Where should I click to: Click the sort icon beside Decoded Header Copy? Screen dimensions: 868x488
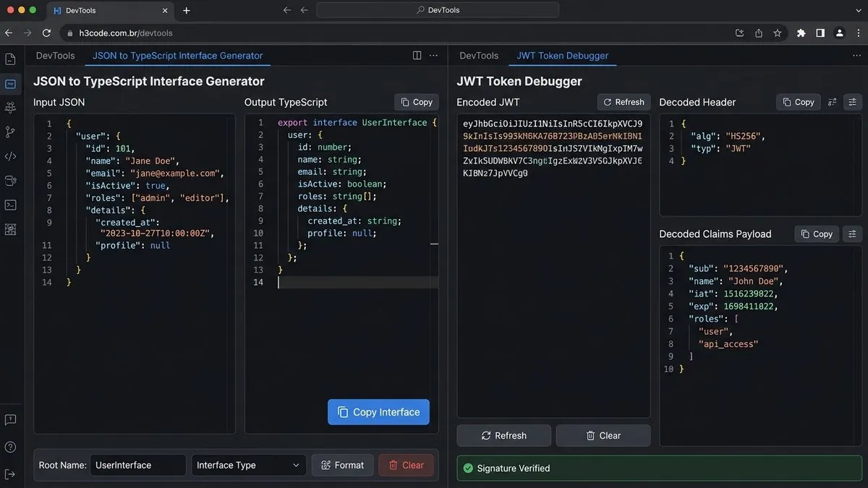coord(833,102)
